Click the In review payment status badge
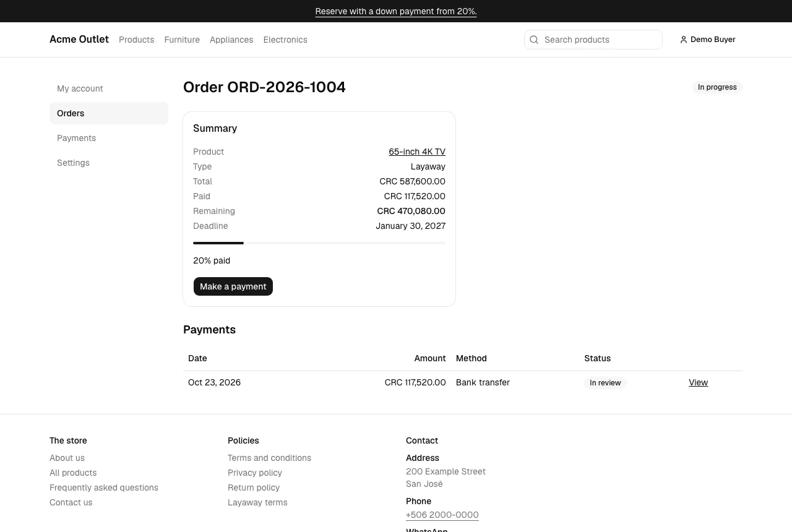The image size is (792, 532). (x=605, y=383)
